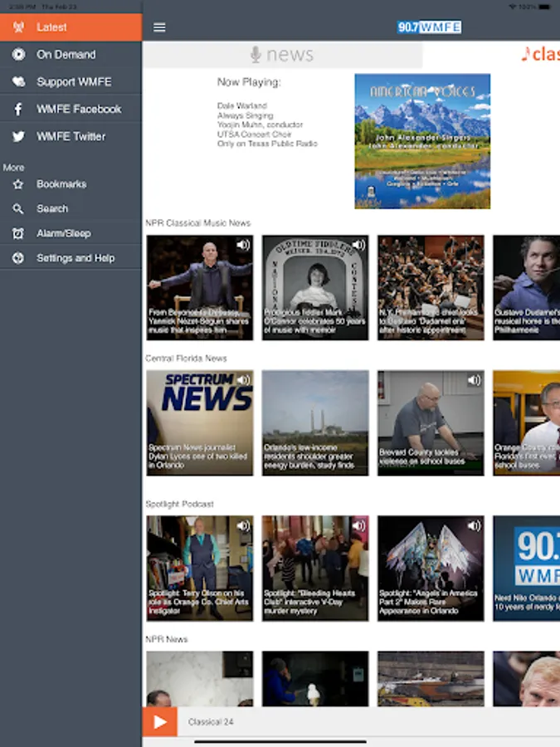The height and width of the screenshot is (747, 560).
Task: Click the Wi-Fi icon in status bar
Action: [513, 7]
